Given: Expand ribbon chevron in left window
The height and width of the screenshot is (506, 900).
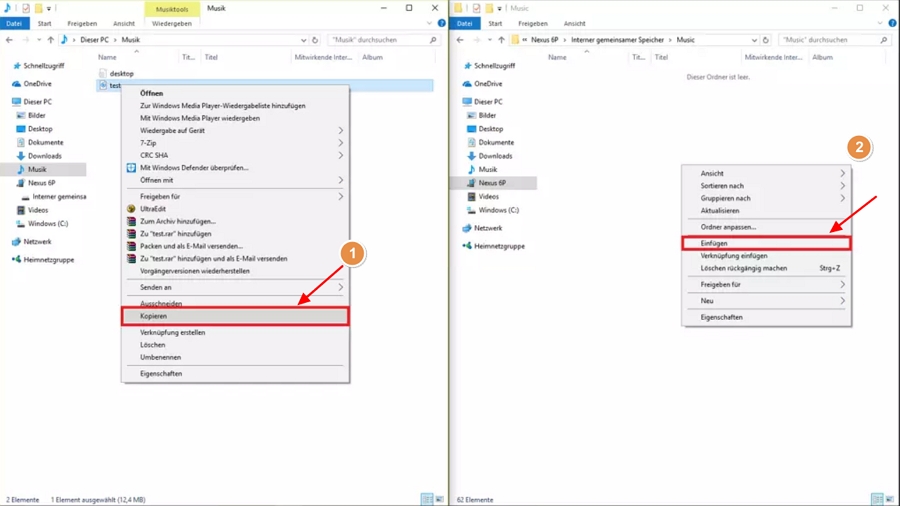Looking at the screenshot, I should pos(430,23).
